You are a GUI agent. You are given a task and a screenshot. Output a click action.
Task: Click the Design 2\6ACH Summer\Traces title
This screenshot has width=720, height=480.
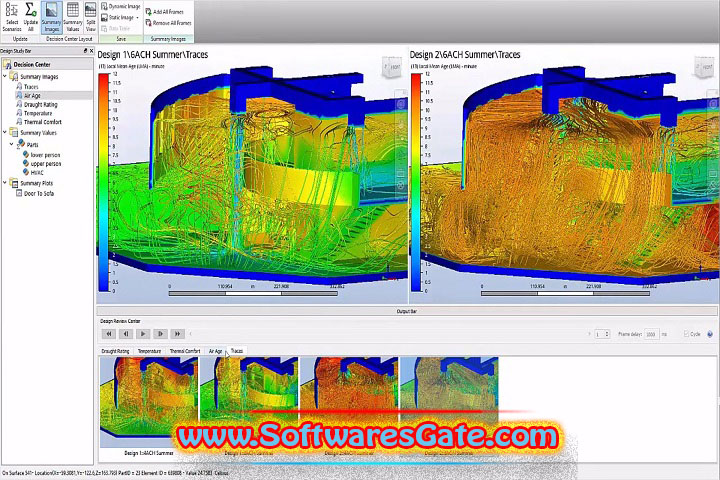[x=465, y=55]
